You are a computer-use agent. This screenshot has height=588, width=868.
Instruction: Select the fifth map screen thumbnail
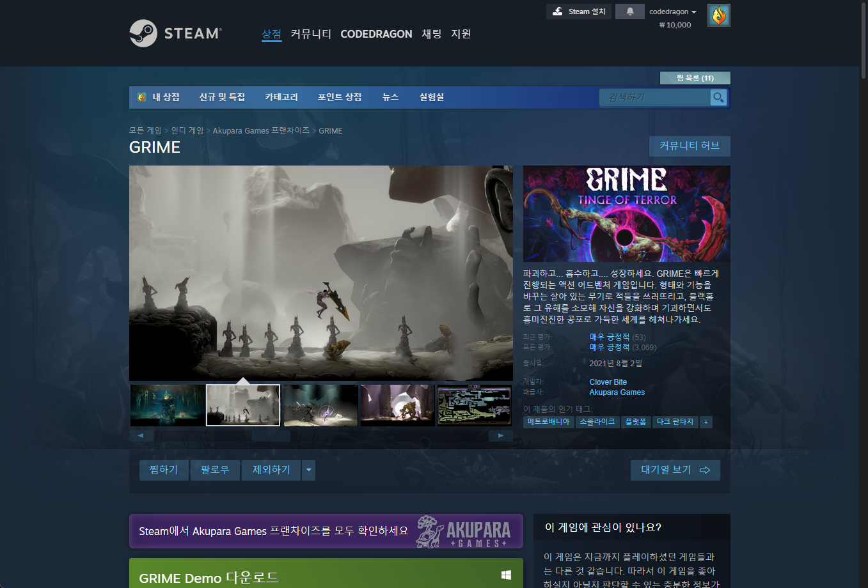(x=475, y=405)
